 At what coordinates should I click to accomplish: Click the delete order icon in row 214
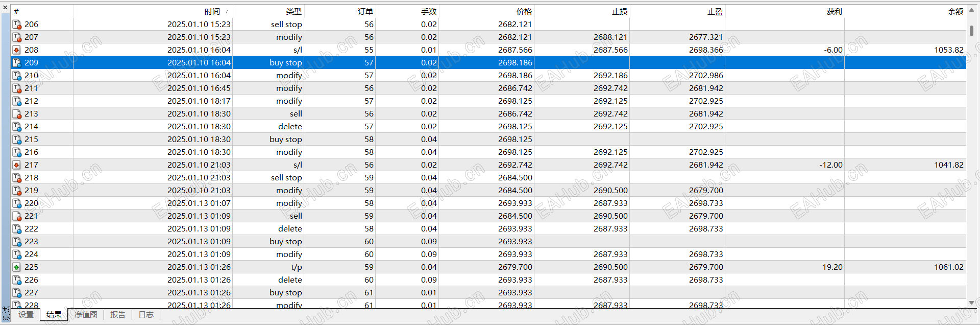click(x=17, y=127)
